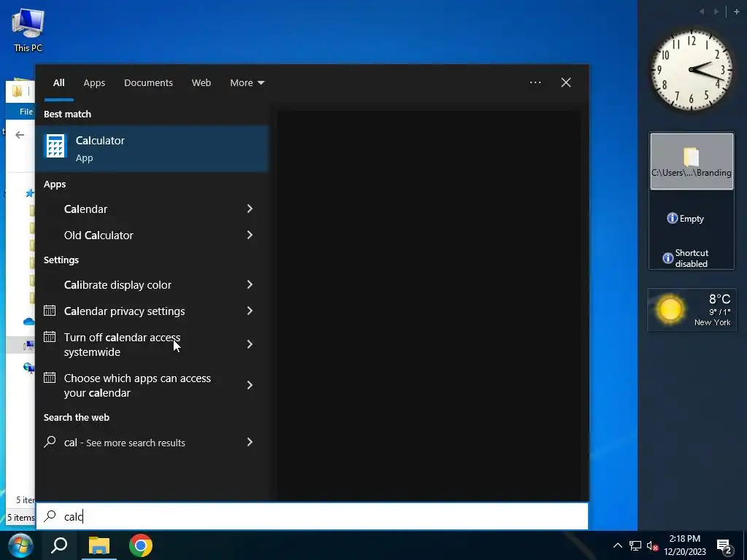Click the sun weather gadget icon

[670, 309]
